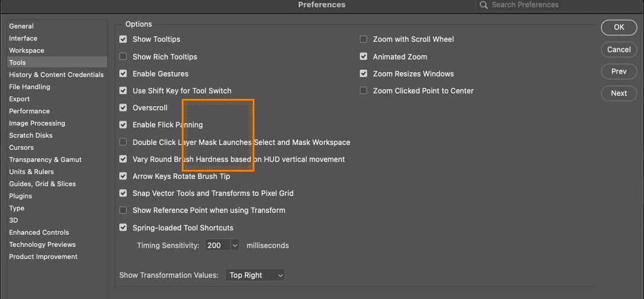This screenshot has width=644, height=299.
Task: Toggle Snap Vector Tools to Pixel Grid
Action: tap(123, 193)
